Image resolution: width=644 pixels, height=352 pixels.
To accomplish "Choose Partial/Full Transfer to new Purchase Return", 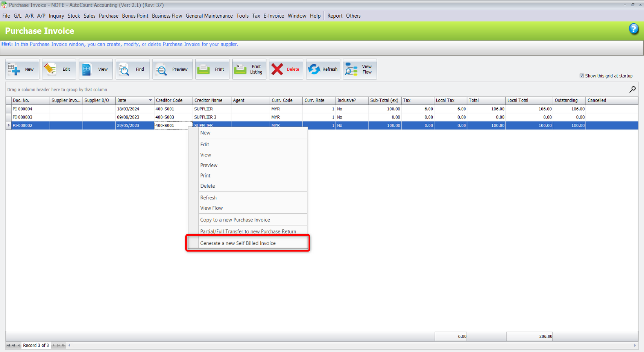I will pyautogui.click(x=248, y=231).
